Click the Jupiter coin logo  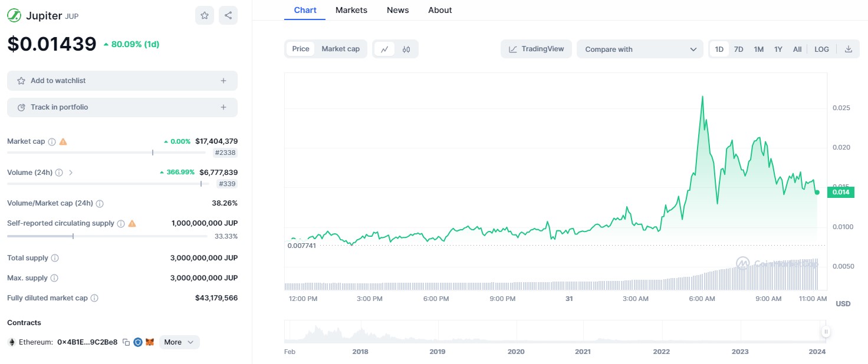(14, 15)
